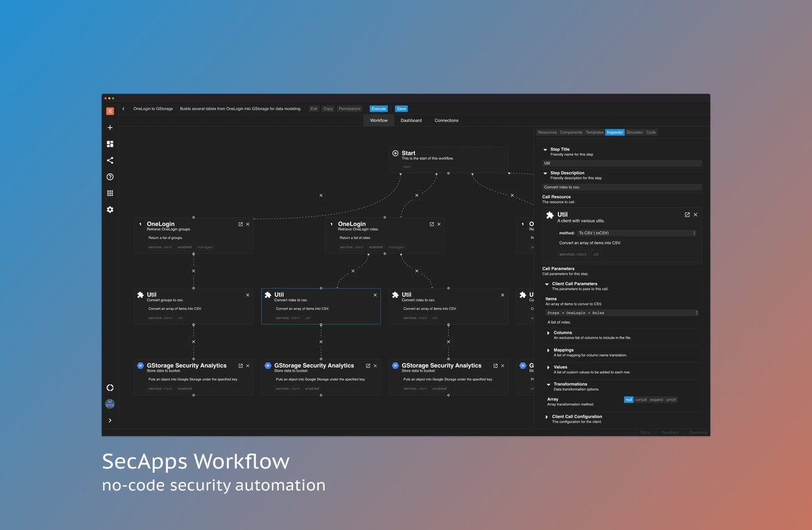Expand the Columns section
This screenshot has width=812, height=530.
548,333
